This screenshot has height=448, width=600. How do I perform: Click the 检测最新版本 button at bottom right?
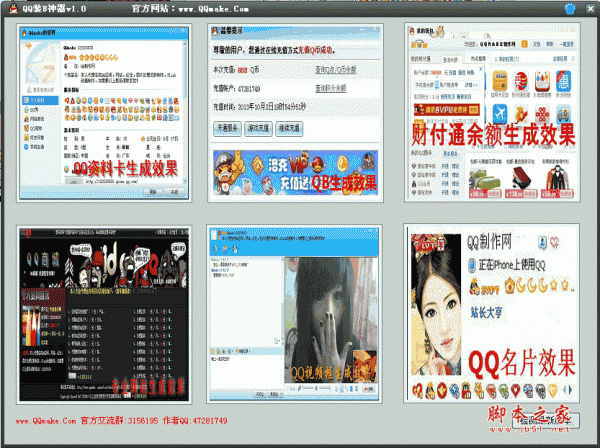point(546,420)
